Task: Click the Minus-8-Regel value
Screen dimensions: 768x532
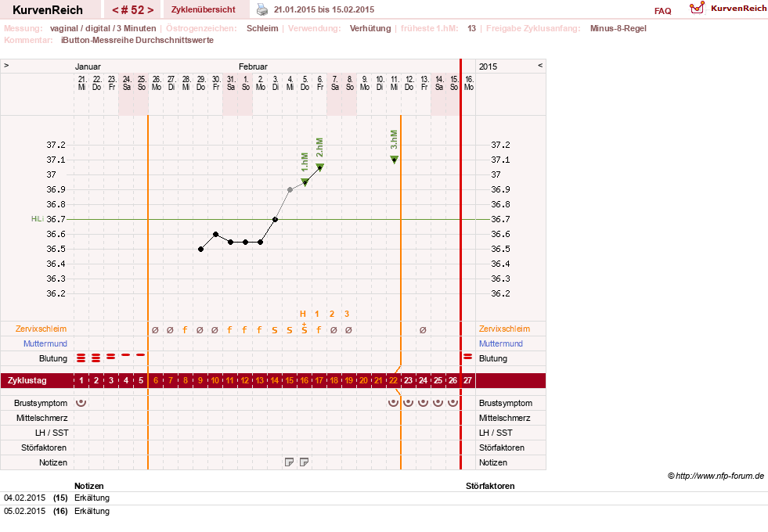Action: tap(618, 28)
